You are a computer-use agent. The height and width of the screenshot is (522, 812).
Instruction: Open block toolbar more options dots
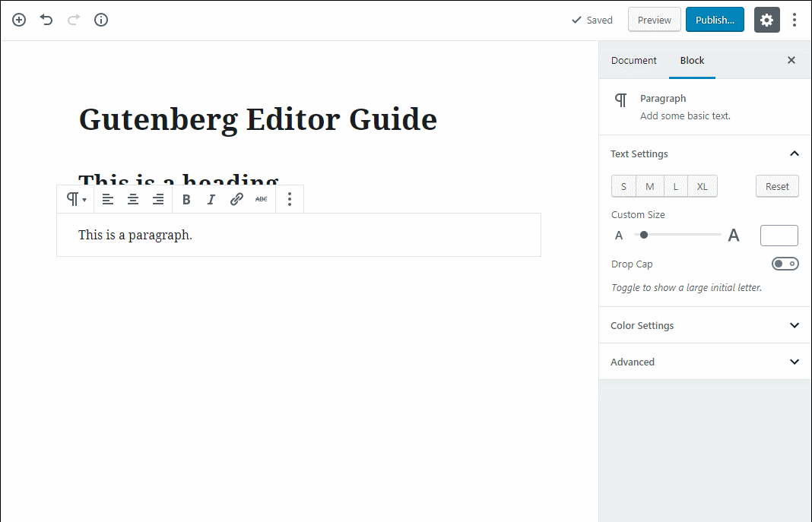(290, 199)
